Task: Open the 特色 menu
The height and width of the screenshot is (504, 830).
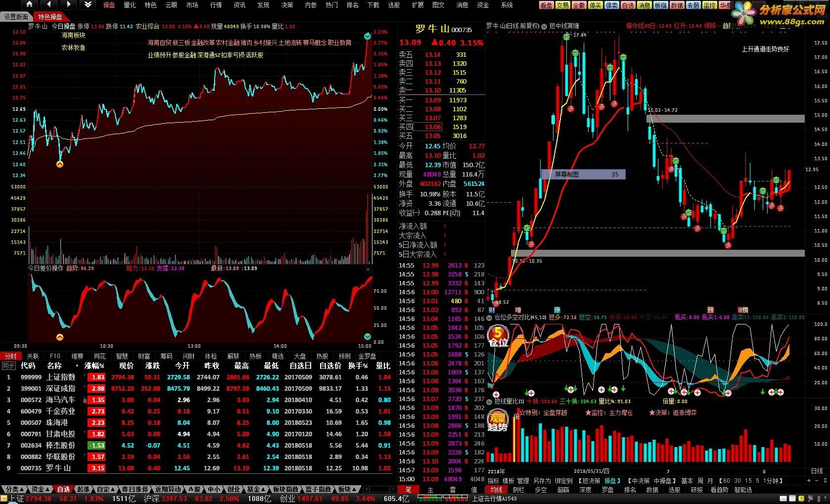Action: 150,5
